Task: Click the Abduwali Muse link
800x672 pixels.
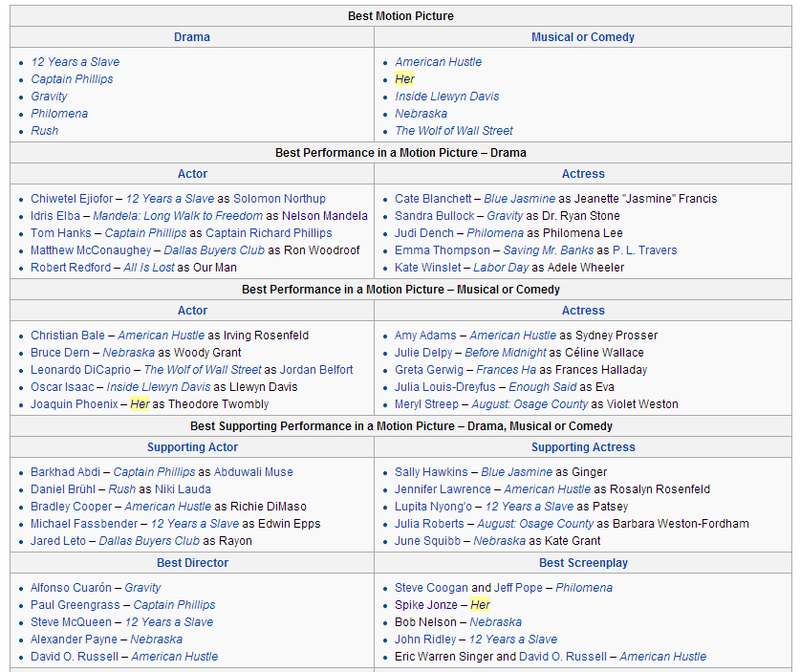Action: [253, 472]
